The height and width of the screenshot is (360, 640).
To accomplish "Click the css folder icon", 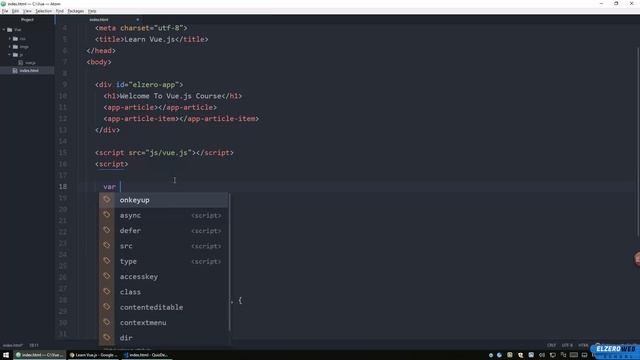I will point(16,39).
